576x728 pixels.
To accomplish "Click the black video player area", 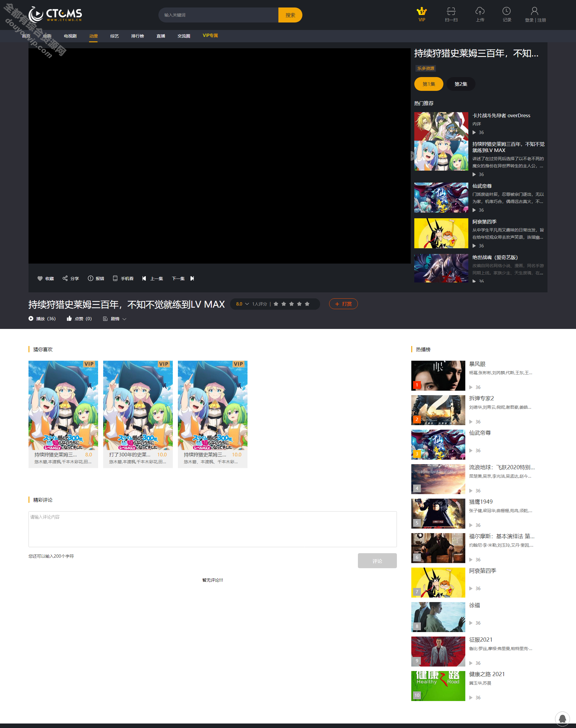I will (219, 156).
